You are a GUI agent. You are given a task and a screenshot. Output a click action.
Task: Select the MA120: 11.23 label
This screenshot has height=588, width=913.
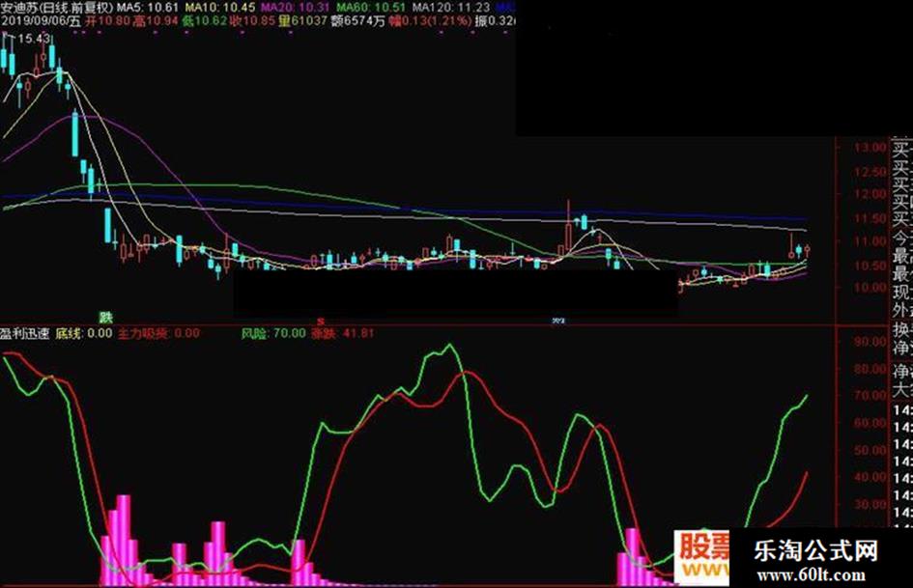[x=450, y=8]
